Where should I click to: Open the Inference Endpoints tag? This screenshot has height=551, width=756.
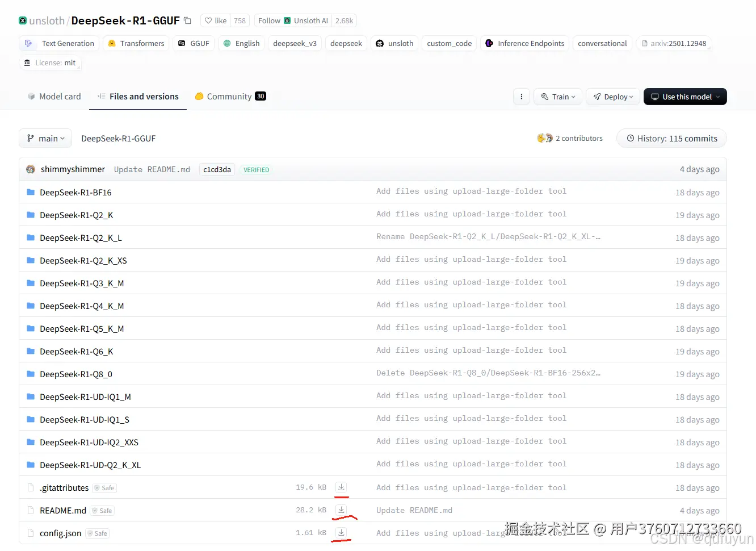pos(524,43)
